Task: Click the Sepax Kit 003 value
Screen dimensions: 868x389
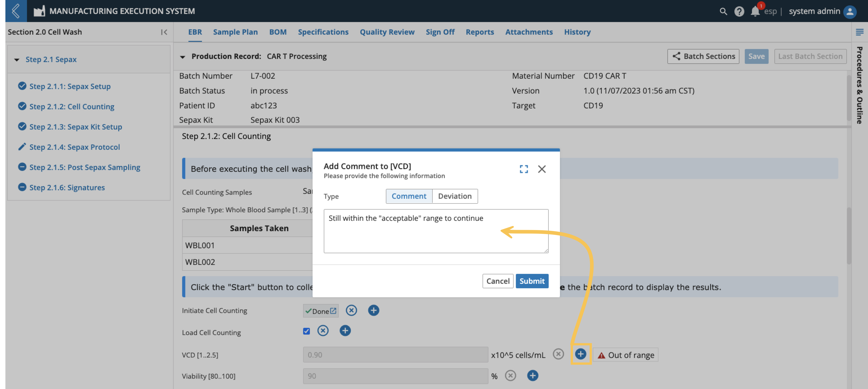Action: click(275, 120)
